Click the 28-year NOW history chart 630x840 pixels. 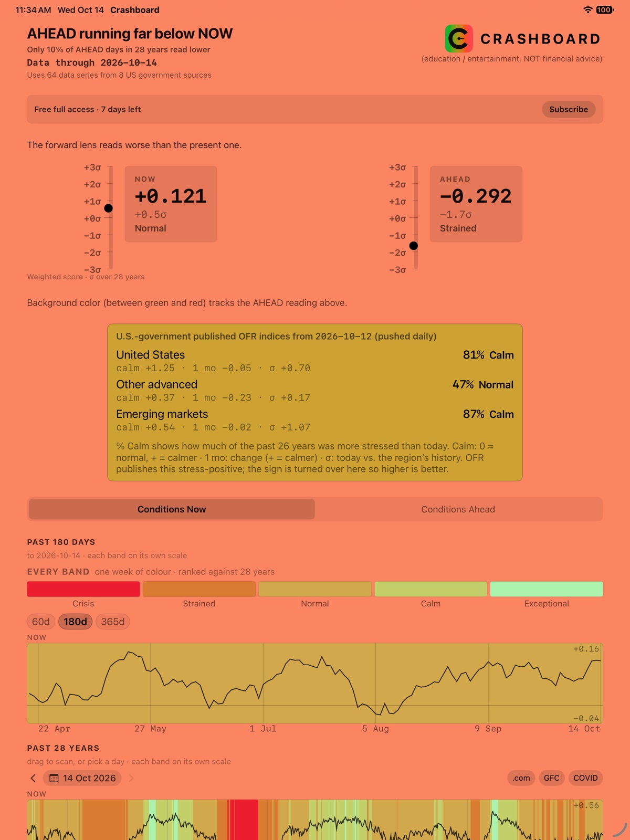[x=315, y=820]
